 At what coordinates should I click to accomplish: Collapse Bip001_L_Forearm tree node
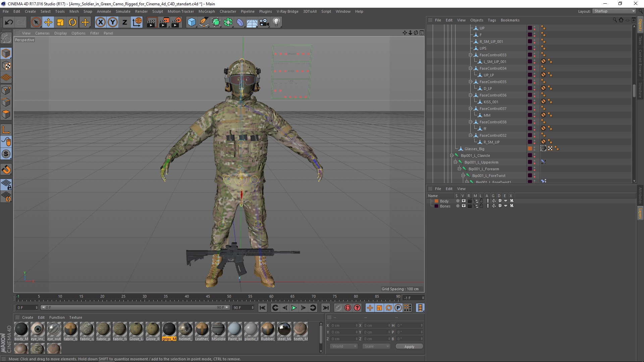click(459, 169)
